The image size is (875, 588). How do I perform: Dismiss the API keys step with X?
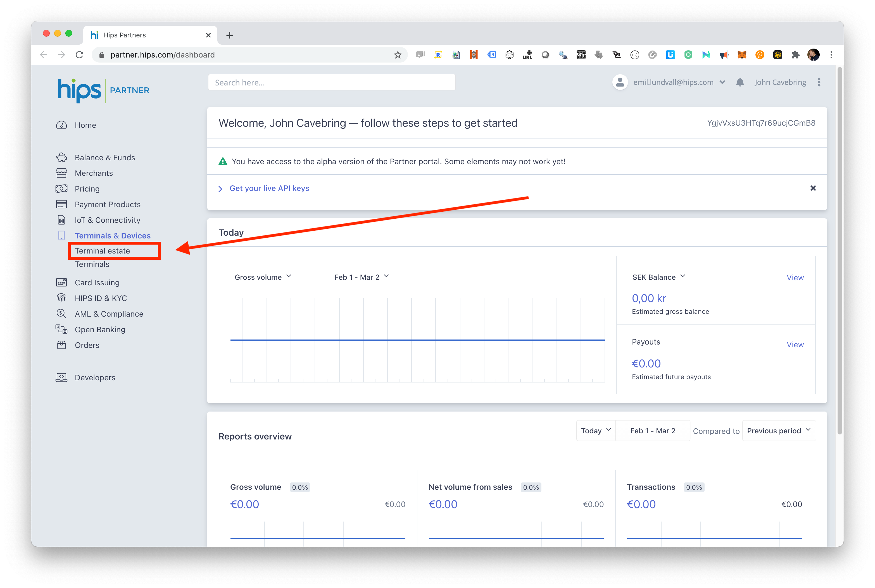(813, 188)
